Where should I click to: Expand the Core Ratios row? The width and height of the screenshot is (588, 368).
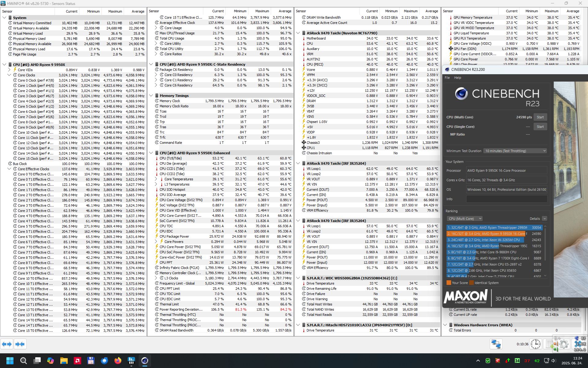coord(156,54)
